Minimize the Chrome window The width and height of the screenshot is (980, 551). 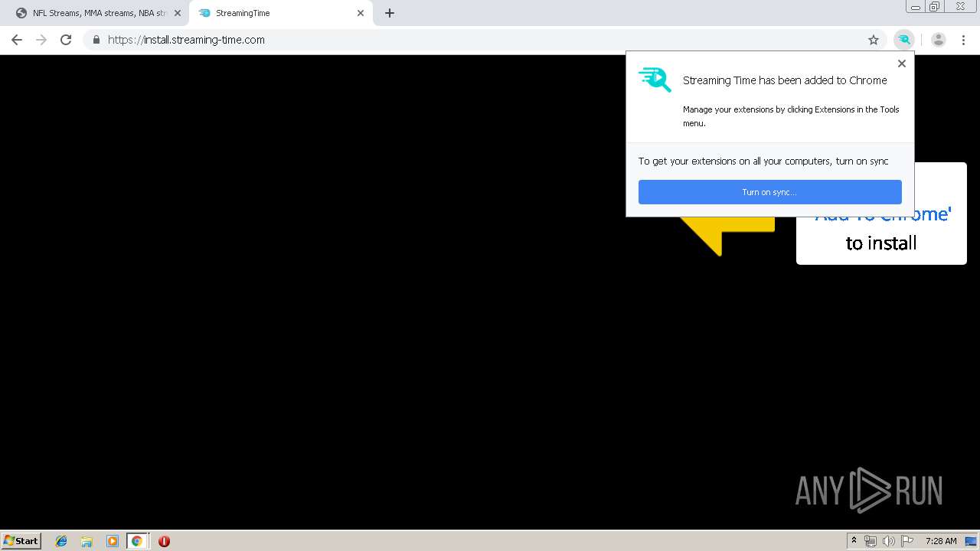[x=916, y=7]
